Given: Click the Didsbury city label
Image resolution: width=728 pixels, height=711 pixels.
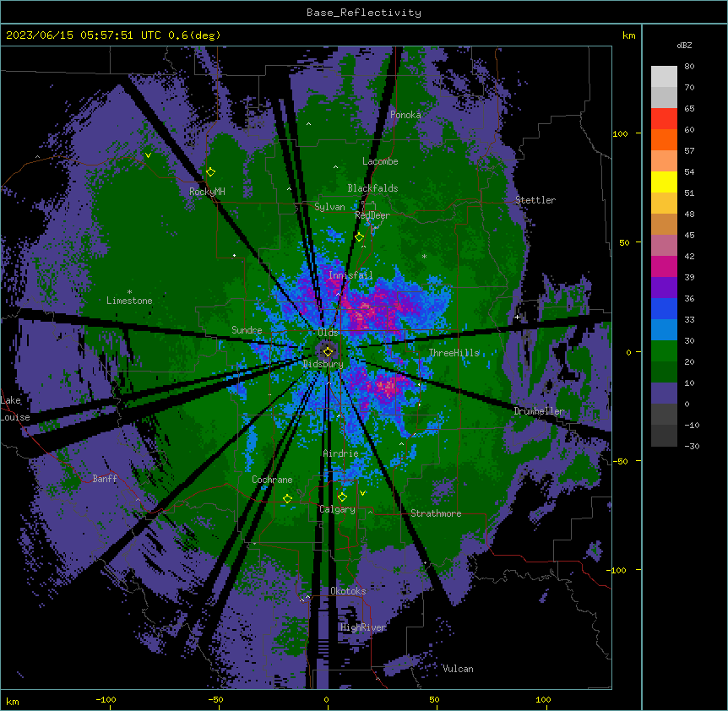Looking at the screenshot, I should click(323, 364).
